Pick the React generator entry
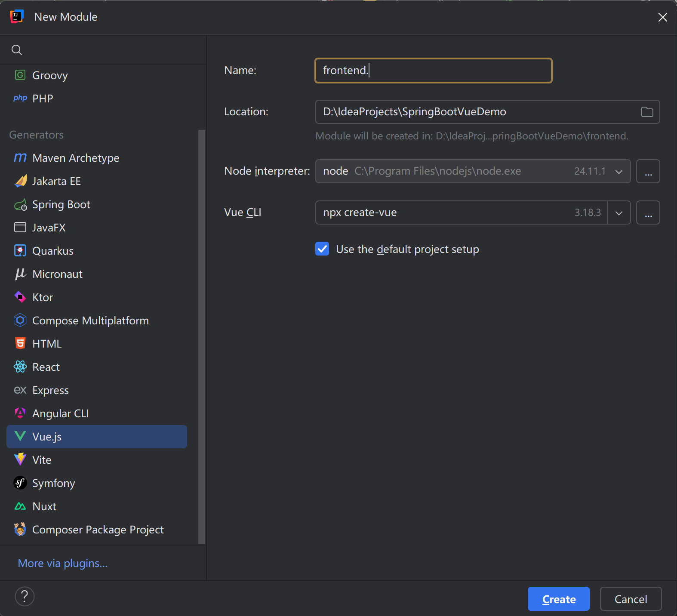This screenshot has width=677, height=616. 97,367
